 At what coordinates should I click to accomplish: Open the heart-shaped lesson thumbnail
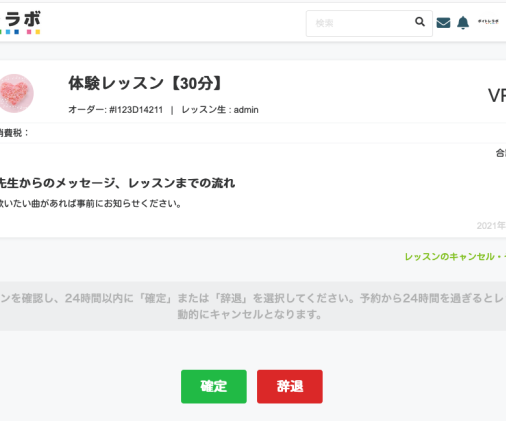click(15, 93)
